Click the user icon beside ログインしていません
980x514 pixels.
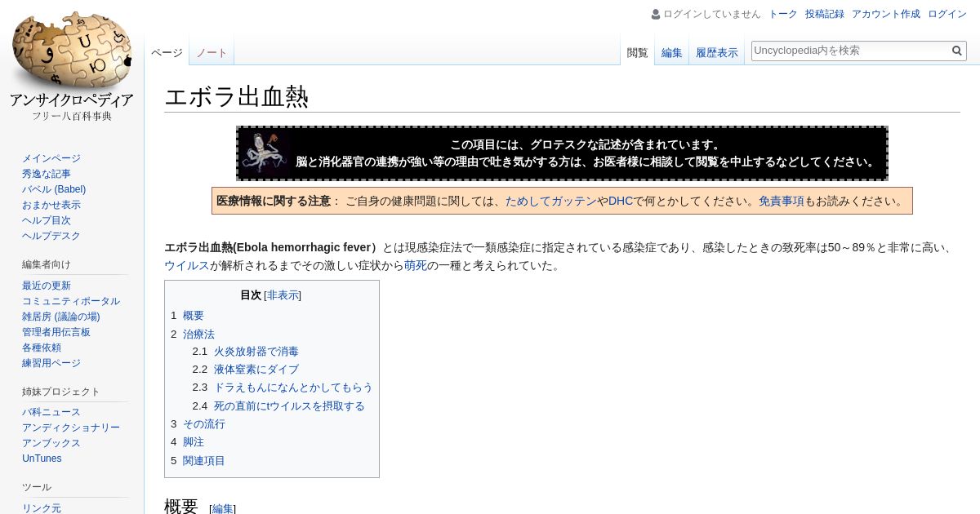click(x=656, y=14)
